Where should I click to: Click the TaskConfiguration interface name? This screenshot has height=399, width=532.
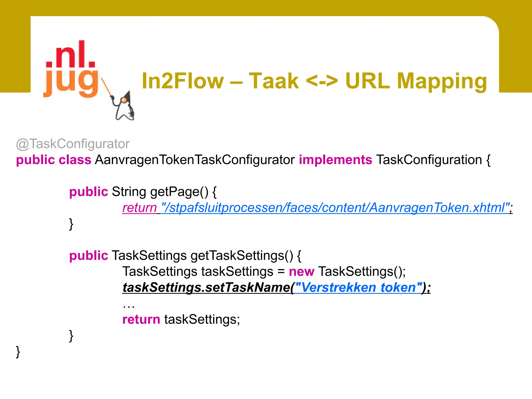(429, 160)
